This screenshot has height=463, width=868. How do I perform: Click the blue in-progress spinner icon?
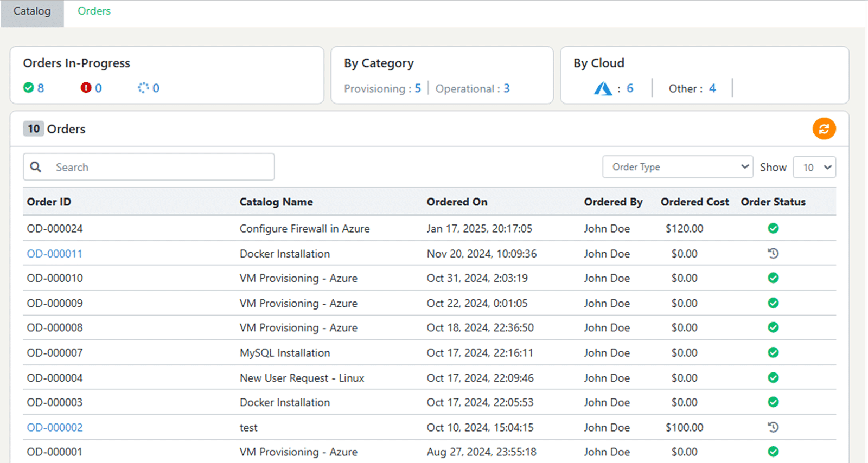tap(143, 88)
